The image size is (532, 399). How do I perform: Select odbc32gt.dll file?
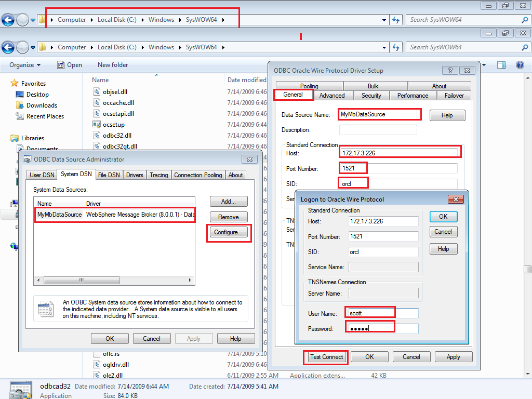[119, 146]
